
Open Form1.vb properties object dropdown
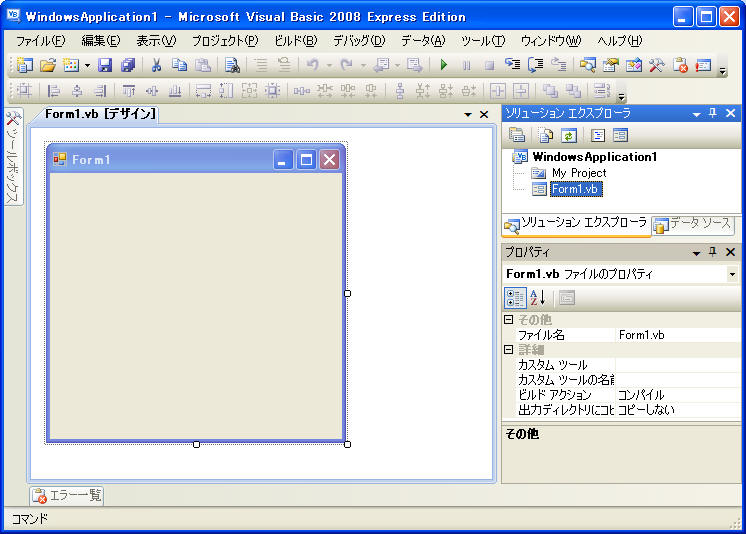pos(732,274)
